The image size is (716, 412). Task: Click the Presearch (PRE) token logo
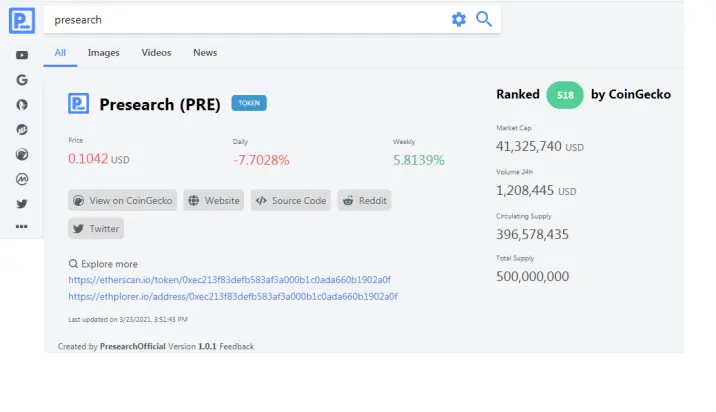79,104
